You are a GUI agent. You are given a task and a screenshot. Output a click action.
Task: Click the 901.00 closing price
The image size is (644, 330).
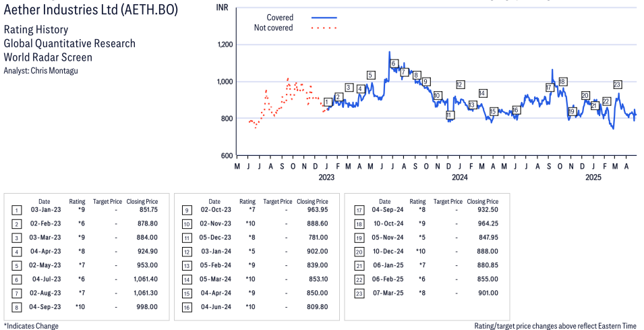click(488, 293)
